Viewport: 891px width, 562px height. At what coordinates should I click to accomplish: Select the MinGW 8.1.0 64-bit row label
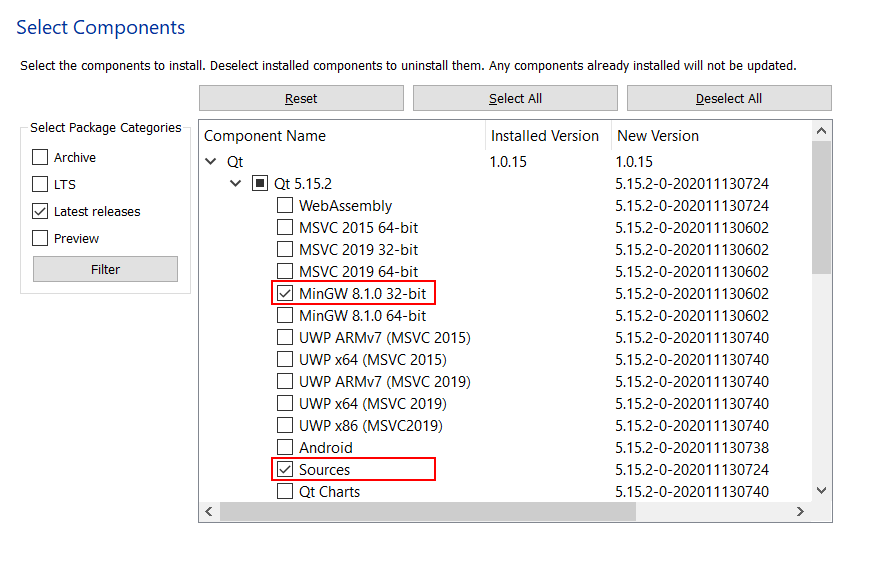[363, 316]
